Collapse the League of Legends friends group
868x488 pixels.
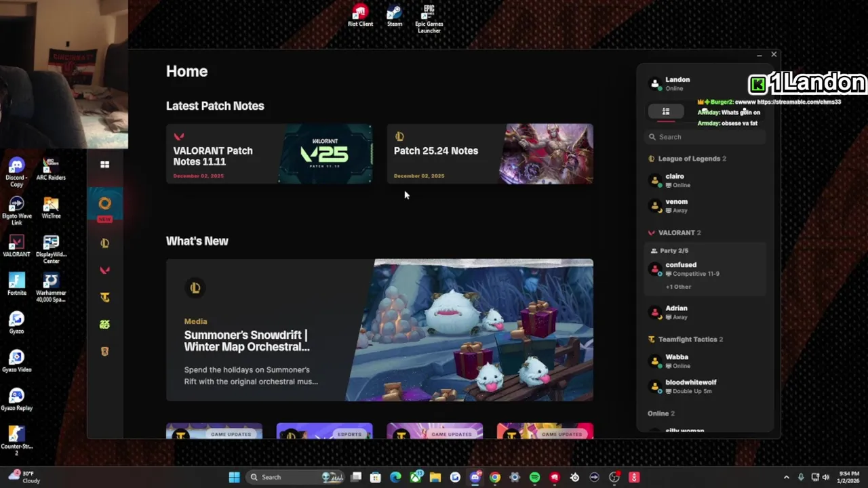(x=687, y=159)
